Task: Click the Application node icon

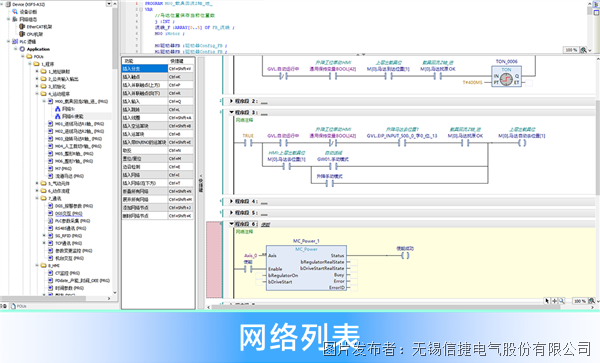Action: tap(22, 49)
